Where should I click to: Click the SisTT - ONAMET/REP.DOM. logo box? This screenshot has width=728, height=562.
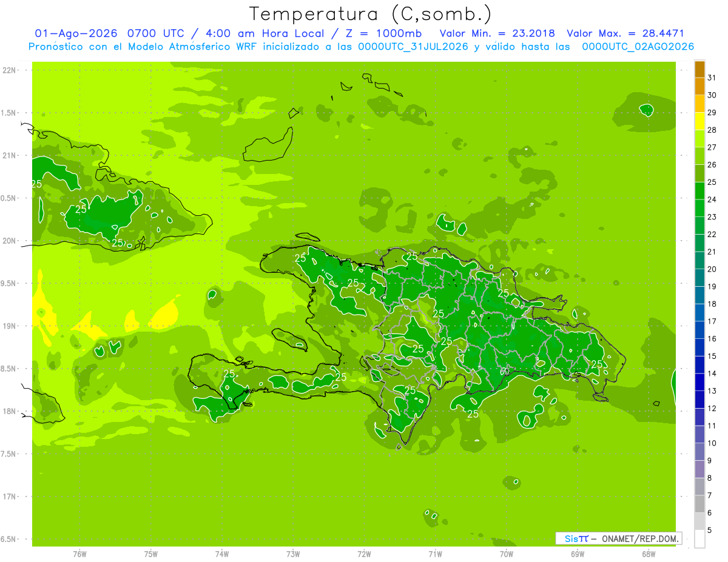[x=619, y=538]
